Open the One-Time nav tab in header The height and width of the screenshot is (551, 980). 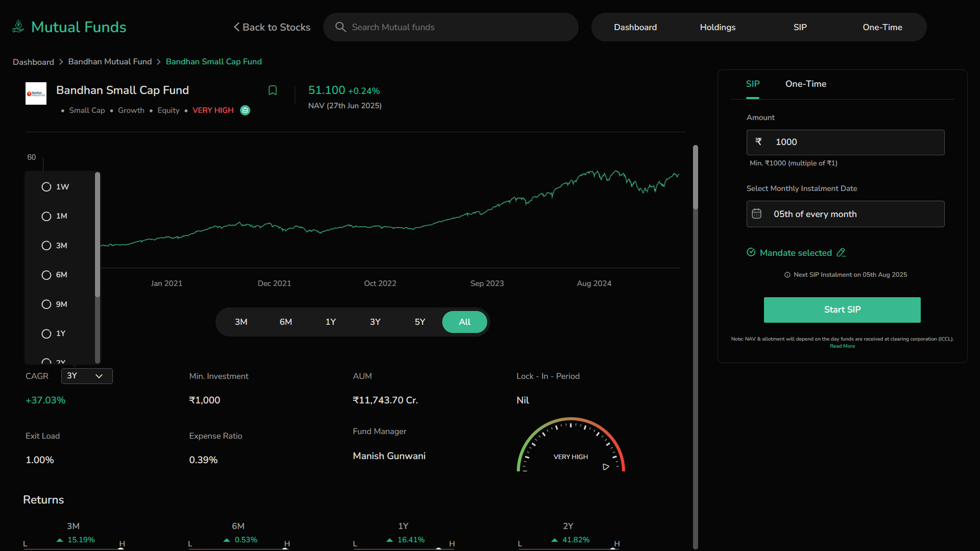(882, 27)
